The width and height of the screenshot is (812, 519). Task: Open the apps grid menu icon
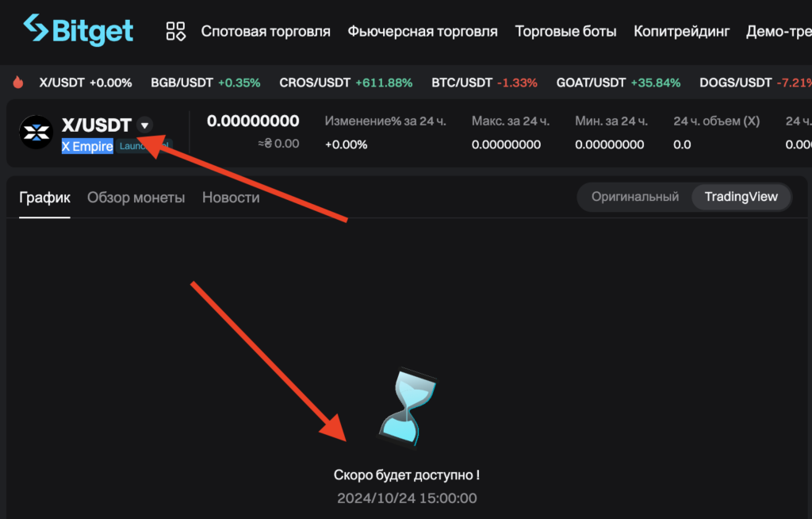(x=175, y=32)
